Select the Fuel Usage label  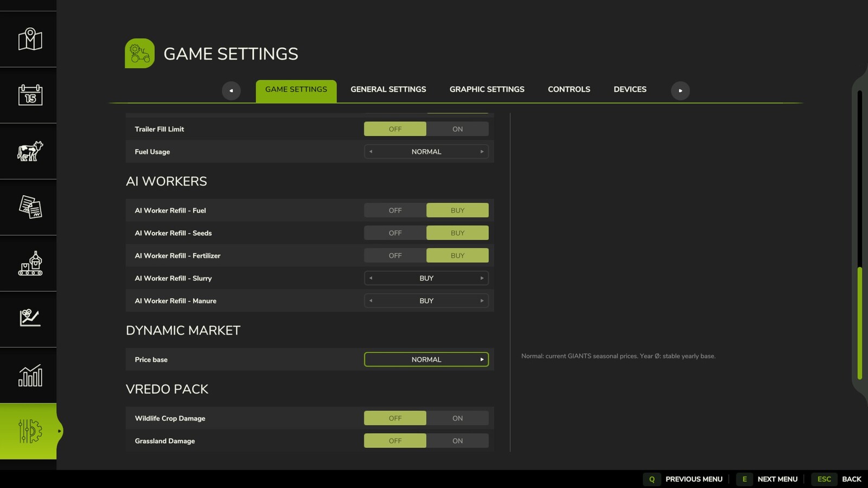[152, 152]
